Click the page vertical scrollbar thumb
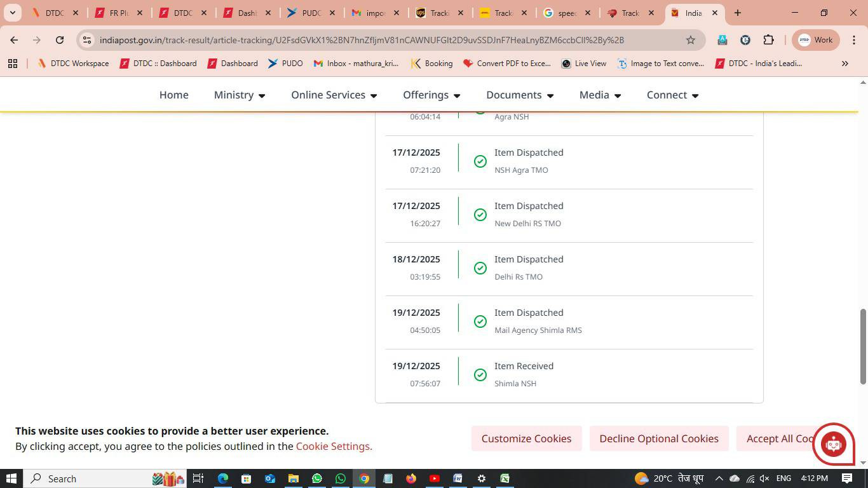This screenshot has height=488, width=868. coord(863,346)
